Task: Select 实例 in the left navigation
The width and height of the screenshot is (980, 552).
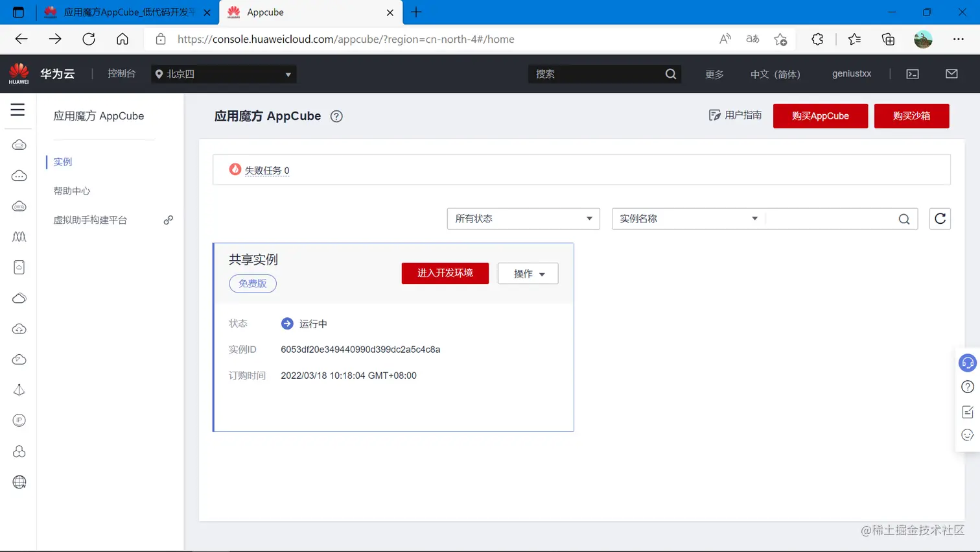Action: pyautogui.click(x=63, y=162)
